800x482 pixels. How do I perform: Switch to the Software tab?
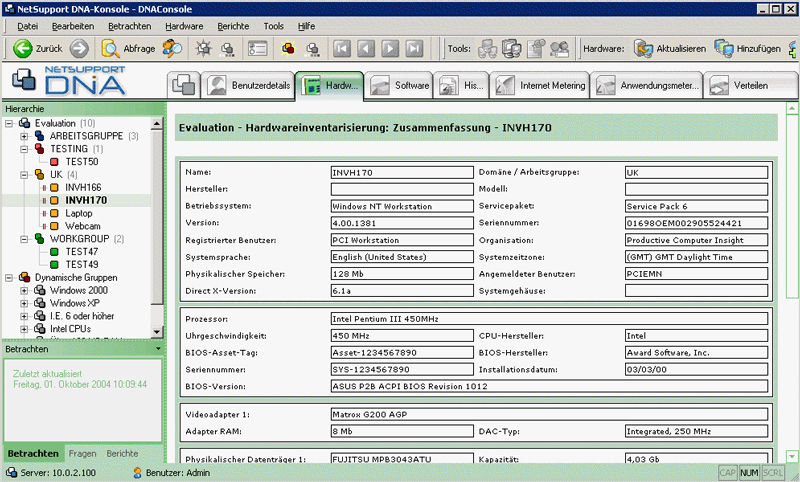click(x=399, y=86)
